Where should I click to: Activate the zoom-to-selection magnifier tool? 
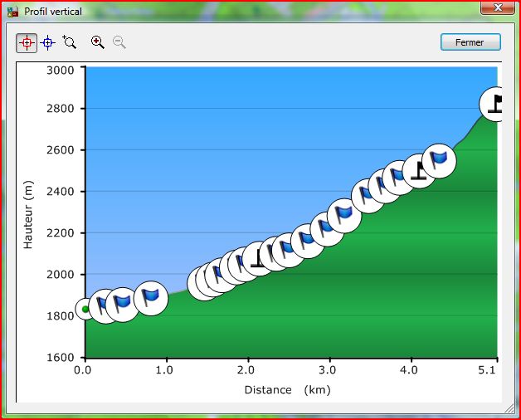tap(70, 42)
